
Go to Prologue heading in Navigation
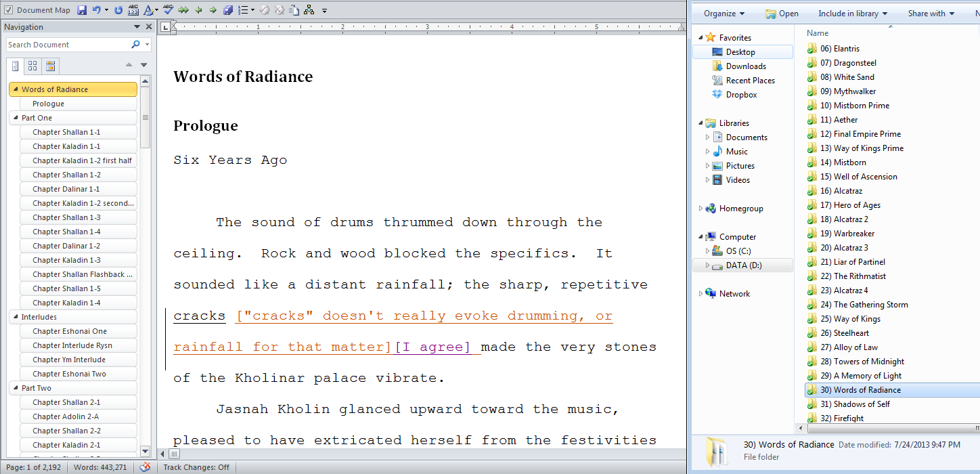79,104
